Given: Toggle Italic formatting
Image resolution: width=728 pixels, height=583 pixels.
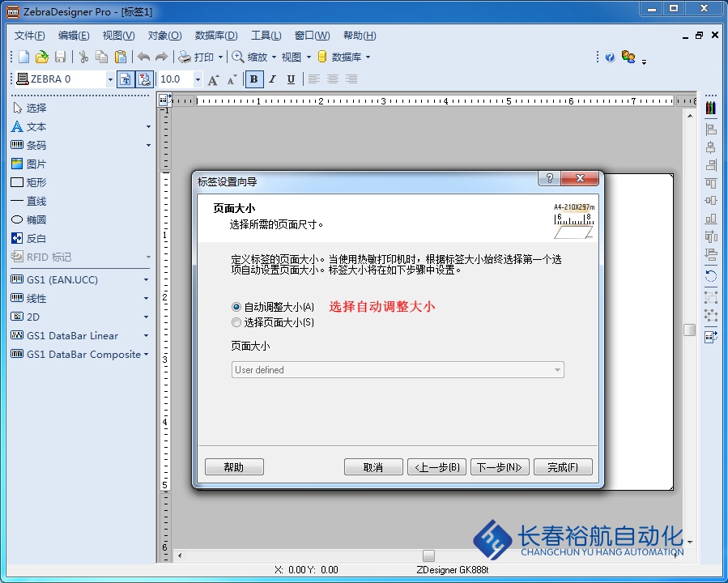Looking at the screenshot, I should 273,79.
